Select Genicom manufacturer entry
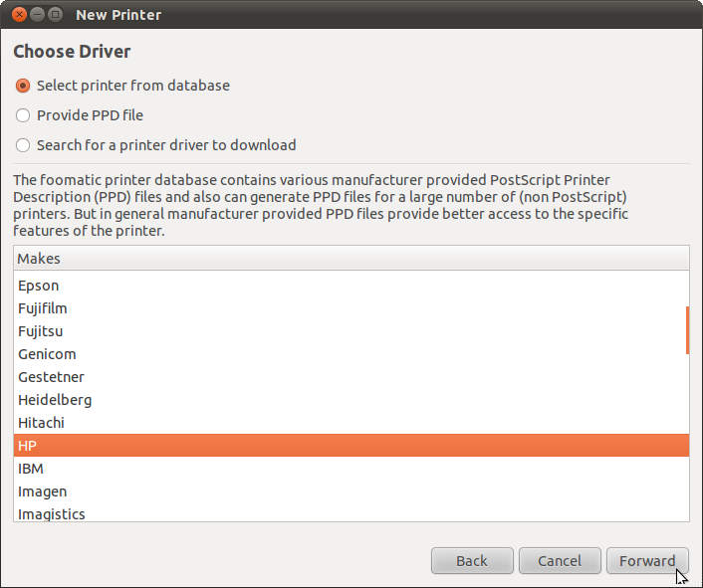This screenshot has width=703, height=588. click(351, 354)
